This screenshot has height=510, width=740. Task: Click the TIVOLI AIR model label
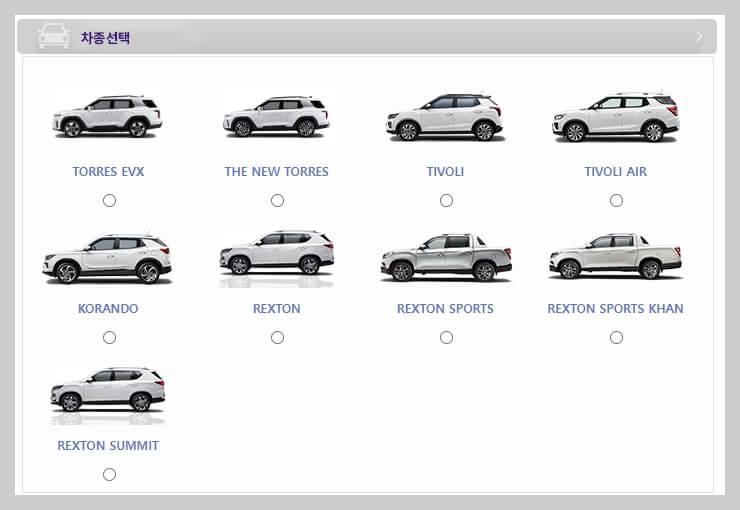pos(615,171)
